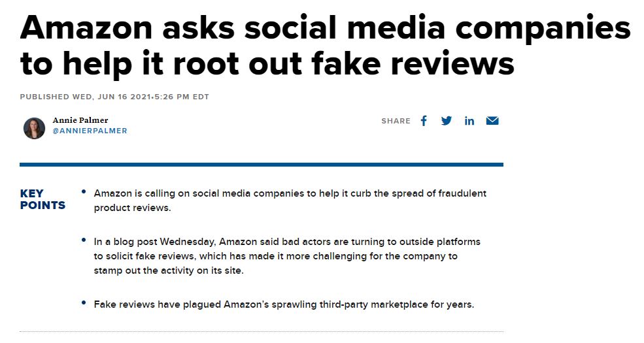Screen dimensions: 644x343
Task: Click the SHARE label
Action: click(x=396, y=121)
